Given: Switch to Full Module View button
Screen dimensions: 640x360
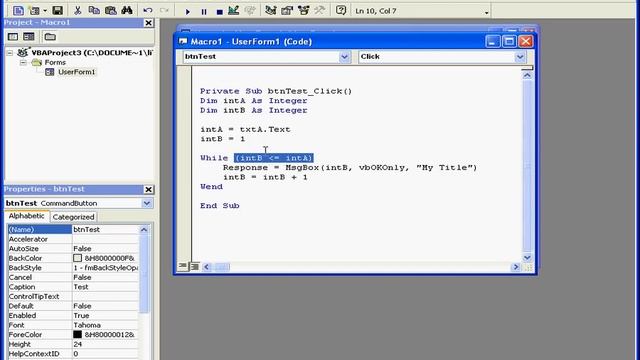Looking at the screenshot, I should coord(195,267).
